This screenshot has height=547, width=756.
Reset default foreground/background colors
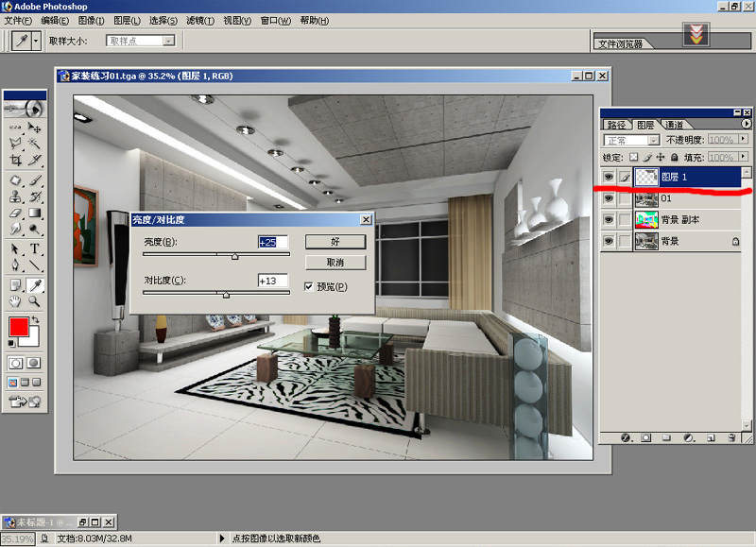[11, 343]
